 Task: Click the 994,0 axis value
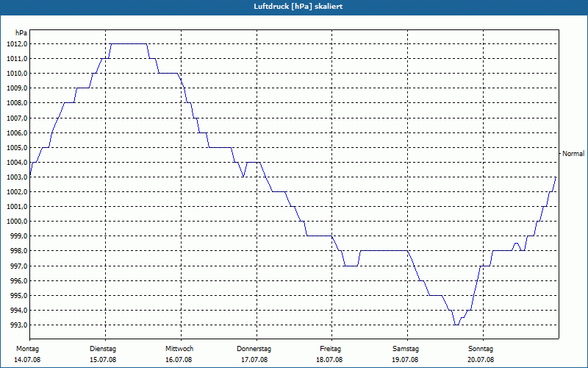[19, 311]
